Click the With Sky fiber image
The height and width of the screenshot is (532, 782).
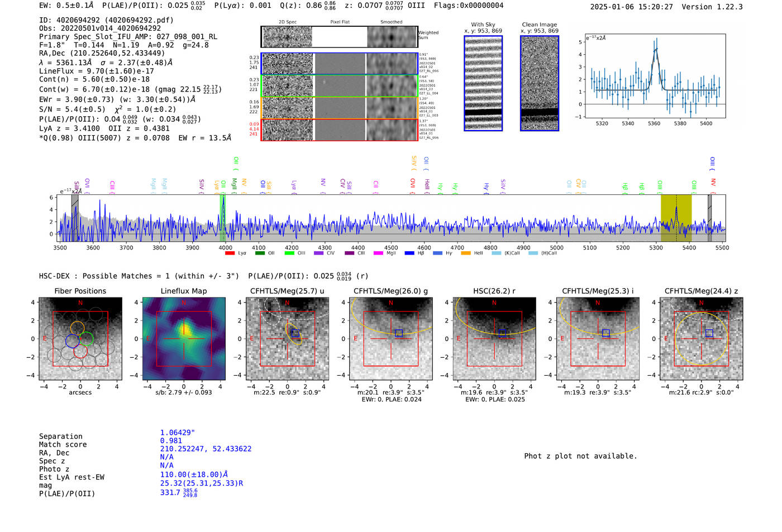click(x=483, y=83)
